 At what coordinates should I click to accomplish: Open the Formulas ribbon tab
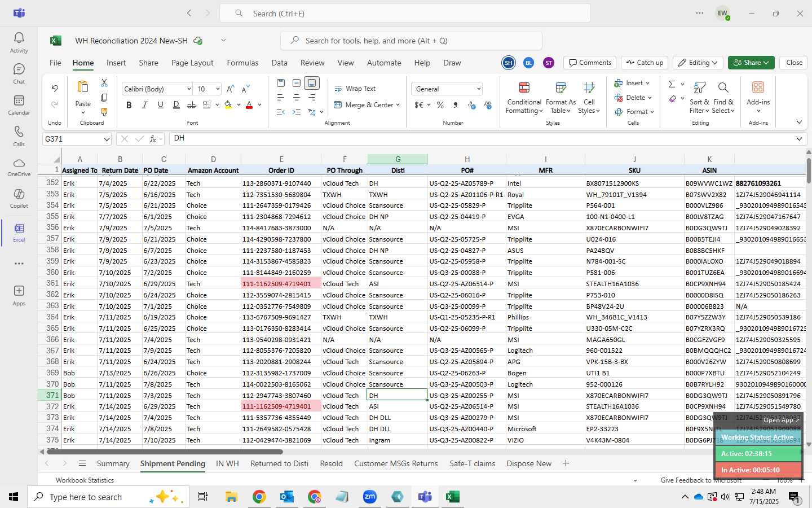click(x=242, y=63)
